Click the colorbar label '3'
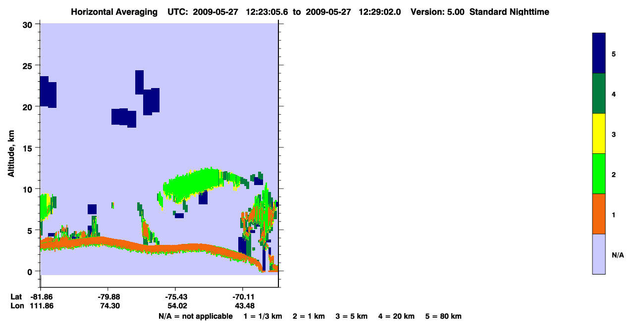The height and width of the screenshot is (330, 644). point(614,134)
